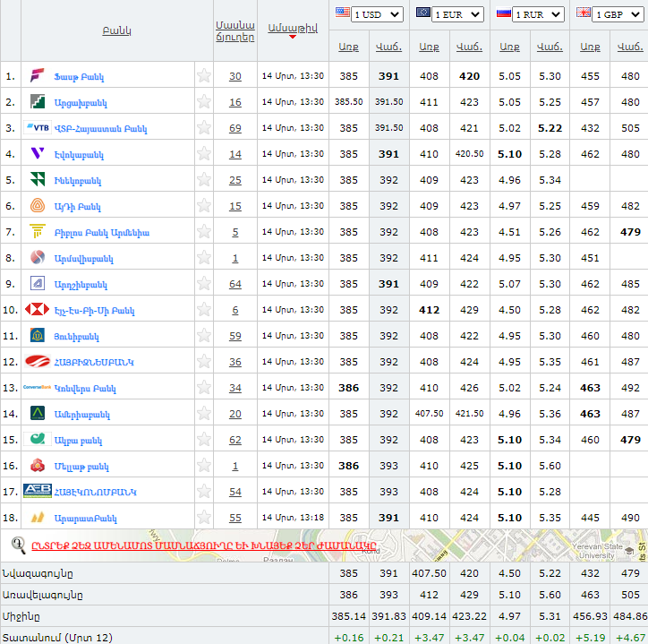Viewport: 648px width, 644px height.
Task: Sort by EUR sell rate header
Action: (469, 47)
